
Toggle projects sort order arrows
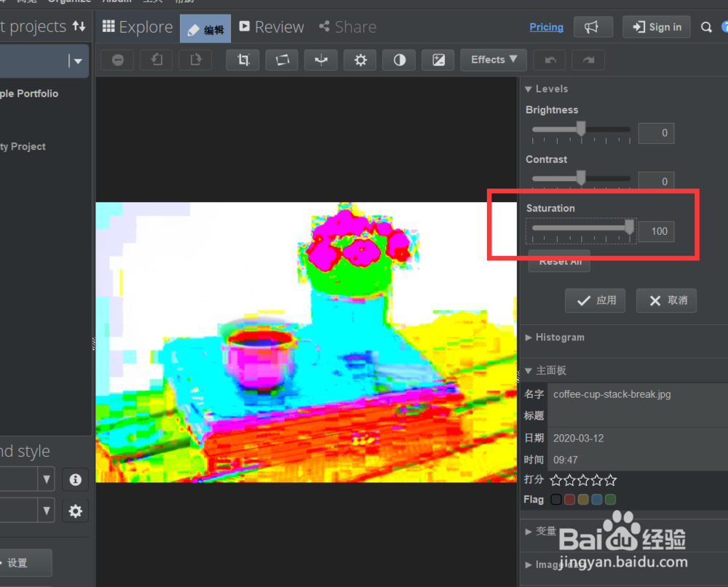[79, 26]
